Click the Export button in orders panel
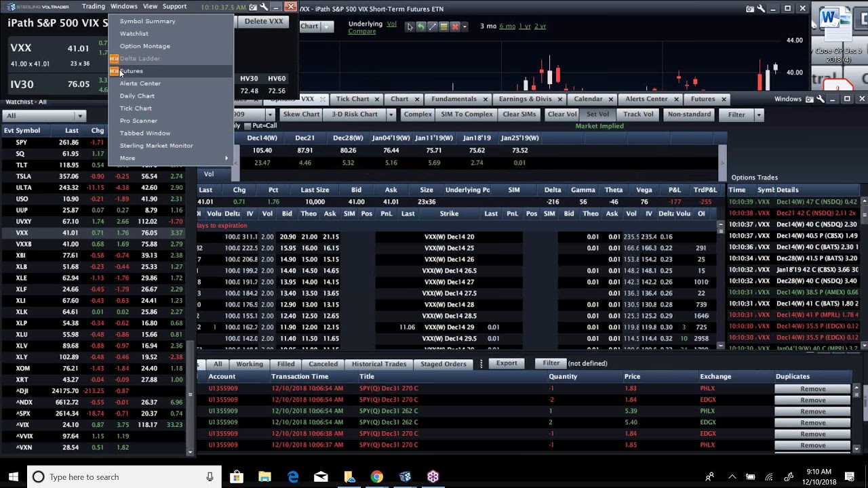868x488 pixels. coord(507,363)
